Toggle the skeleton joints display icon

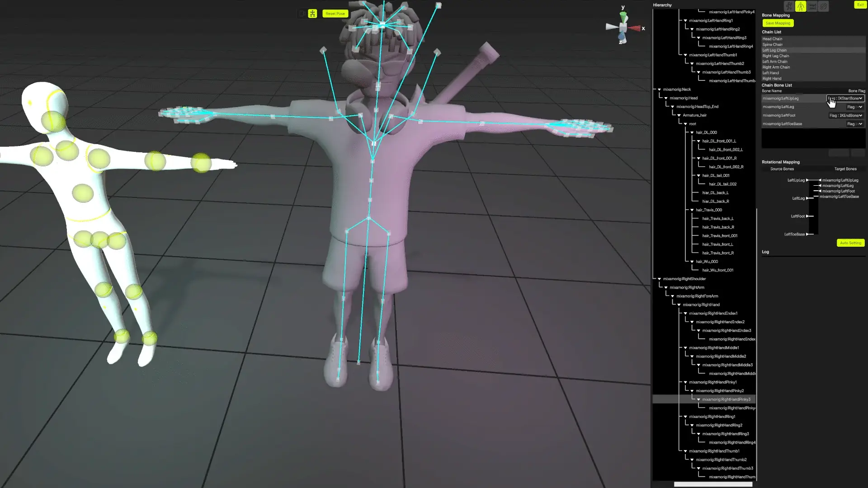[312, 14]
